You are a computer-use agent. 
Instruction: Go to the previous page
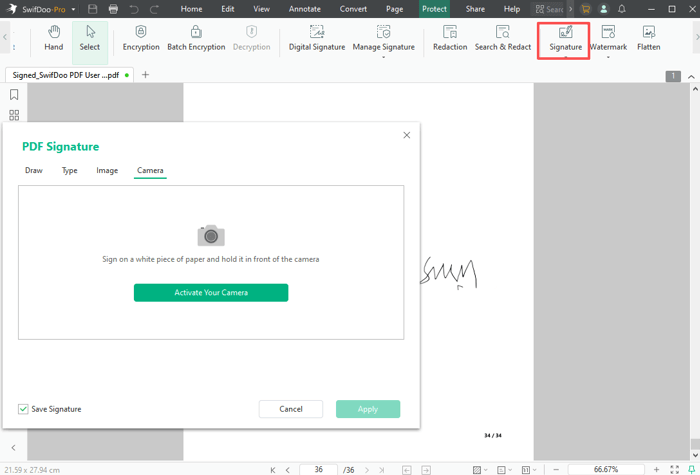point(288,470)
